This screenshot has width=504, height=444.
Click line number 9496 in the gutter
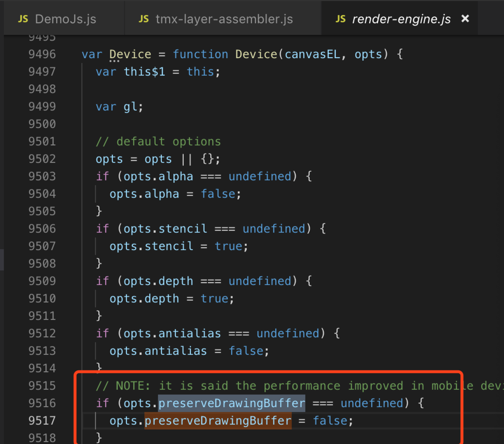[x=42, y=54]
